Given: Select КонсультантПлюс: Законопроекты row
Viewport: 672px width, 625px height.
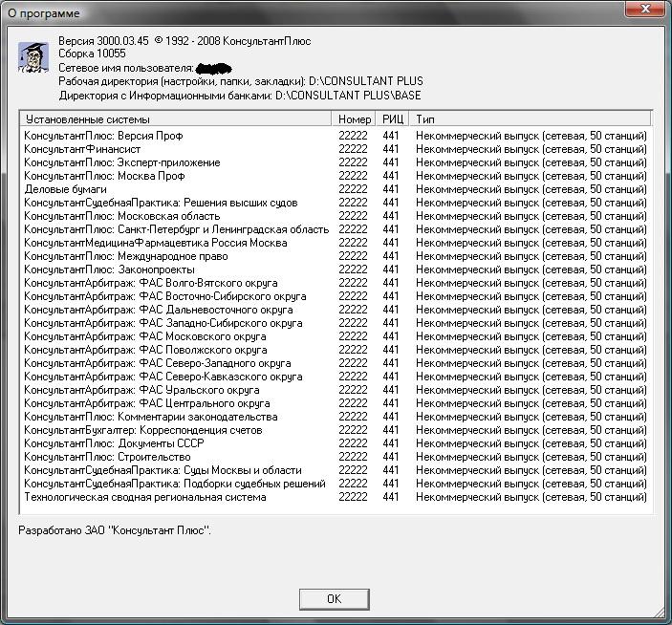Looking at the screenshot, I should tap(336, 269).
